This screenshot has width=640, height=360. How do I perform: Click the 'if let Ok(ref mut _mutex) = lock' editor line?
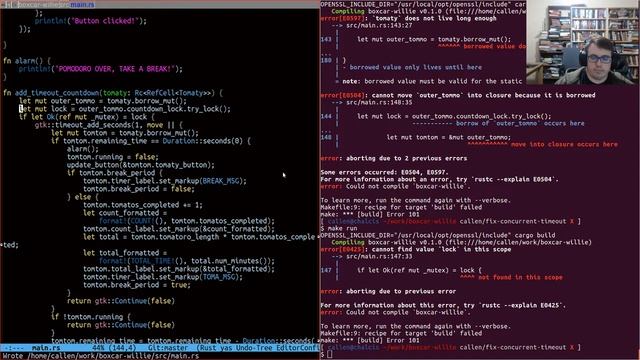point(87,117)
